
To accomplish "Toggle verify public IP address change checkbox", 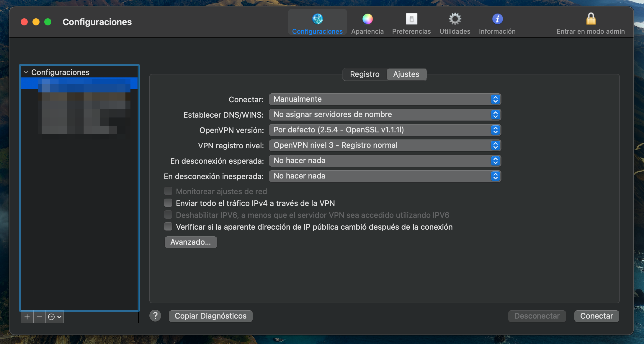I will click(x=168, y=227).
